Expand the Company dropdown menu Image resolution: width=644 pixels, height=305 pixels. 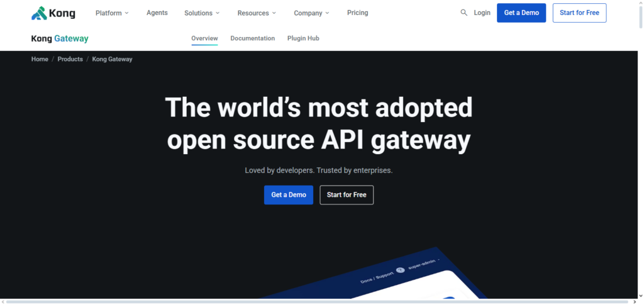(312, 13)
